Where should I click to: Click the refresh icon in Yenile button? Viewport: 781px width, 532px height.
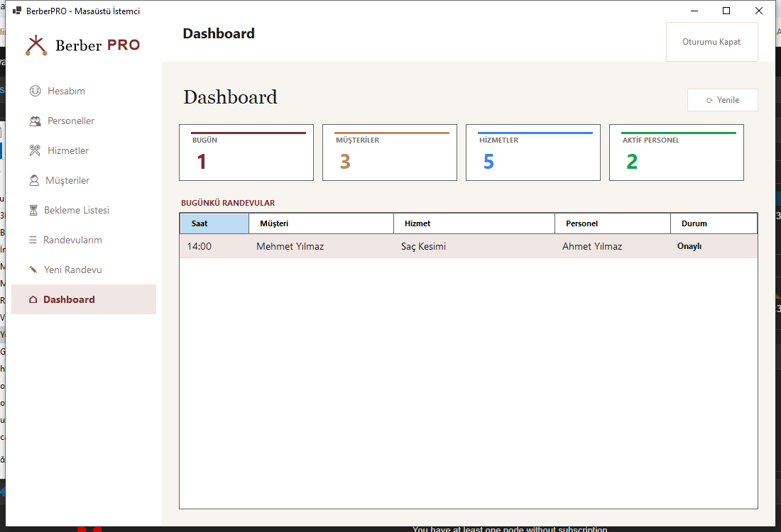coord(709,101)
